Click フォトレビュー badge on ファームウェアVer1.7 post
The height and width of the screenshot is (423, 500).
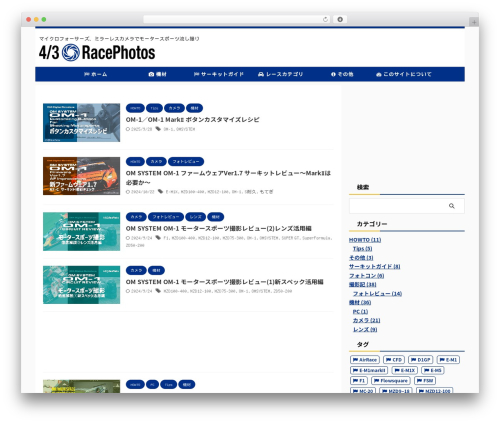click(186, 162)
